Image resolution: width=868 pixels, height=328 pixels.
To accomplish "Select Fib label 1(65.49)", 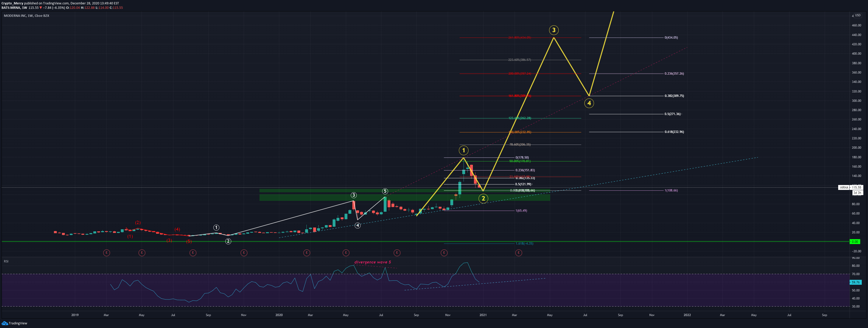I will pos(521,210).
